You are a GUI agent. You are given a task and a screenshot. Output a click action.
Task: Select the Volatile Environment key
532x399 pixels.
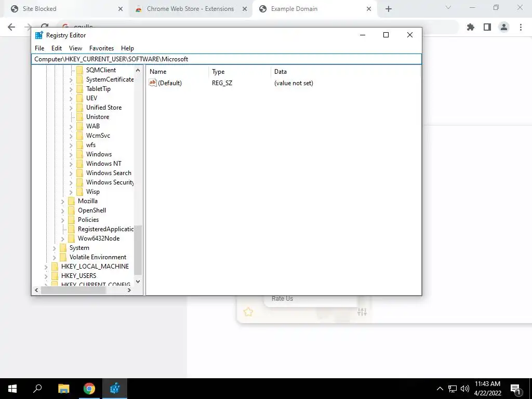tap(98, 257)
